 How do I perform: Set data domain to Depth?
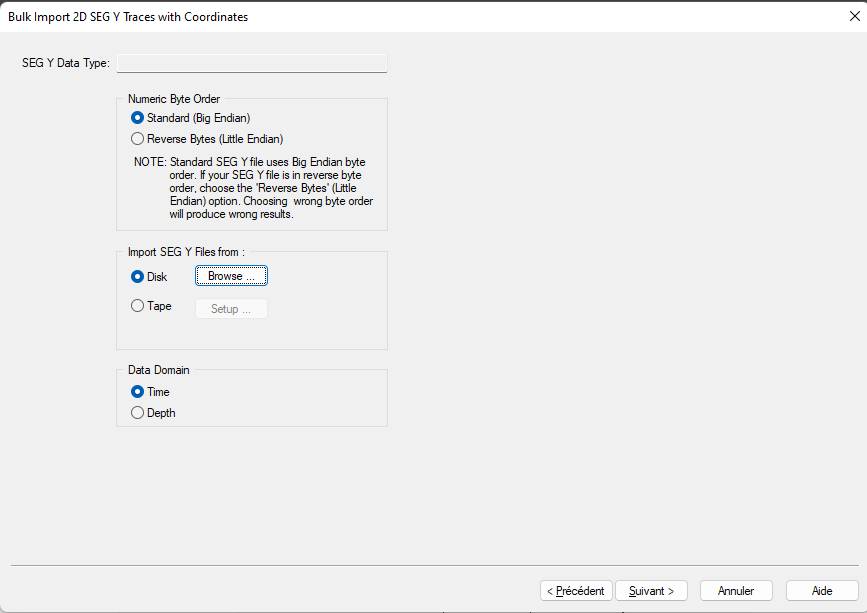(138, 412)
